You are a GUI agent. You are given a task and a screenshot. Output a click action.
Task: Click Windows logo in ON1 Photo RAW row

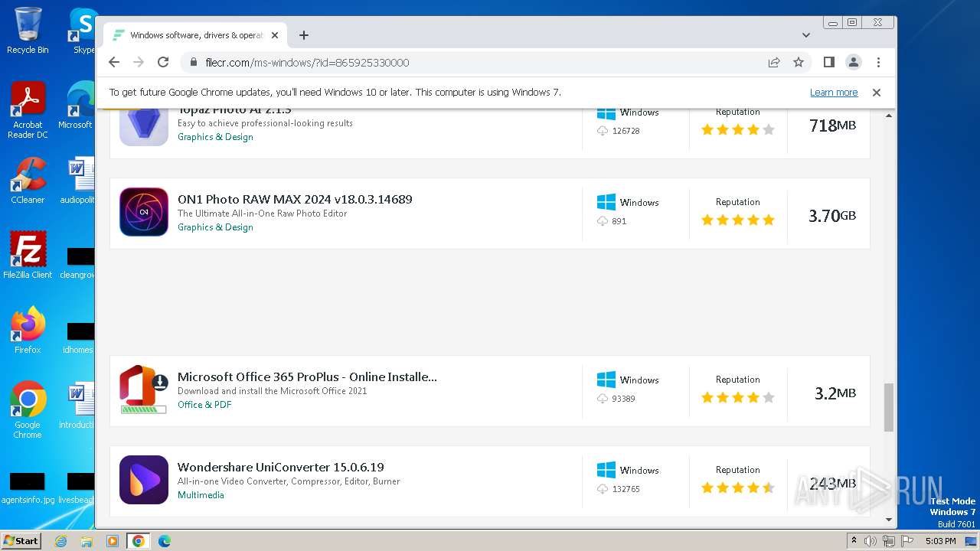pos(606,202)
